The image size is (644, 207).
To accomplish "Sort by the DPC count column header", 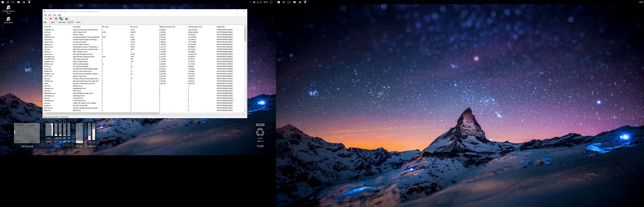I will click(x=144, y=27).
